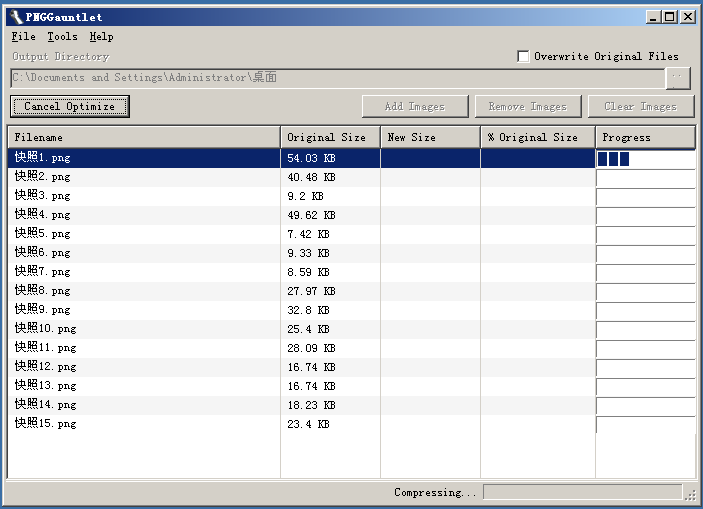Click the PNGGauntlet app icon in title bar

(16, 17)
